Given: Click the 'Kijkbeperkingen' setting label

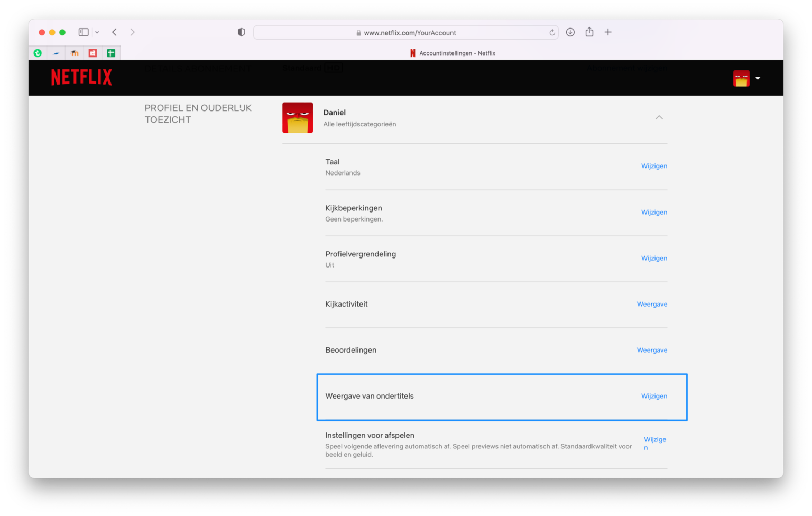Looking at the screenshot, I should 354,208.
